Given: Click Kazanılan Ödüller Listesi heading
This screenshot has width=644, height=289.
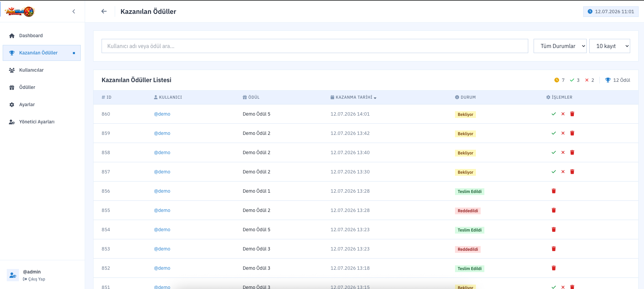Looking at the screenshot, I should point(136,80).
